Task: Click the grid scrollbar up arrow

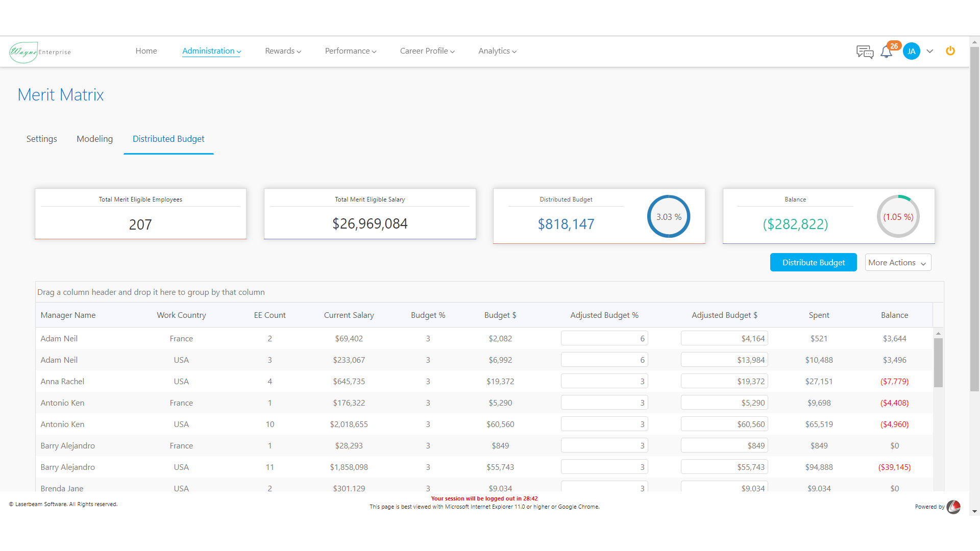Action: [x=938, y=333]
